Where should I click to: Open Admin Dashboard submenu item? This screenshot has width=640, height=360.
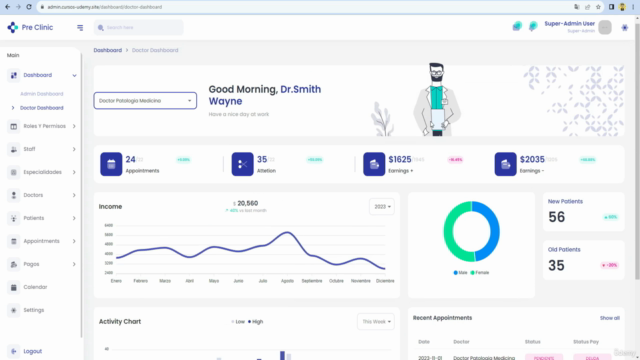click(42, 94)
